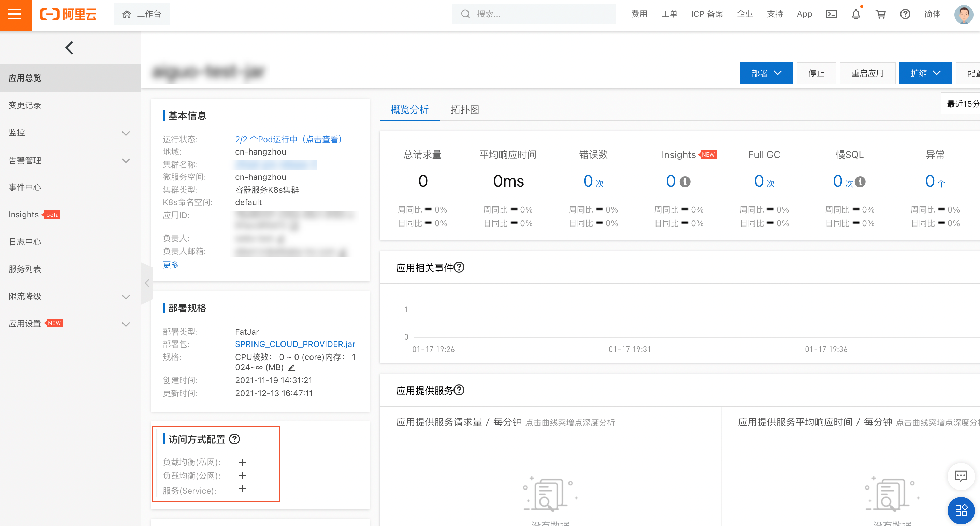
Task: Click the user avatar
Action: (963, 14)
